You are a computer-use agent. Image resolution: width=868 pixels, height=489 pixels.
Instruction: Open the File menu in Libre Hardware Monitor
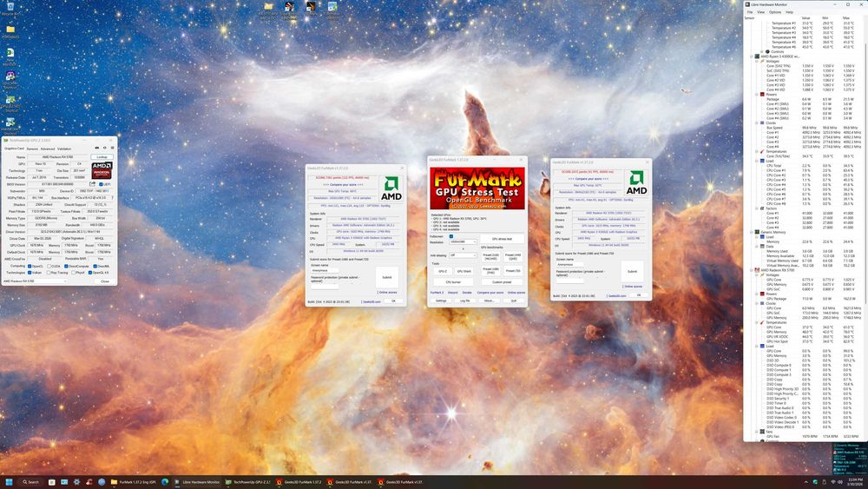point(750,11)
